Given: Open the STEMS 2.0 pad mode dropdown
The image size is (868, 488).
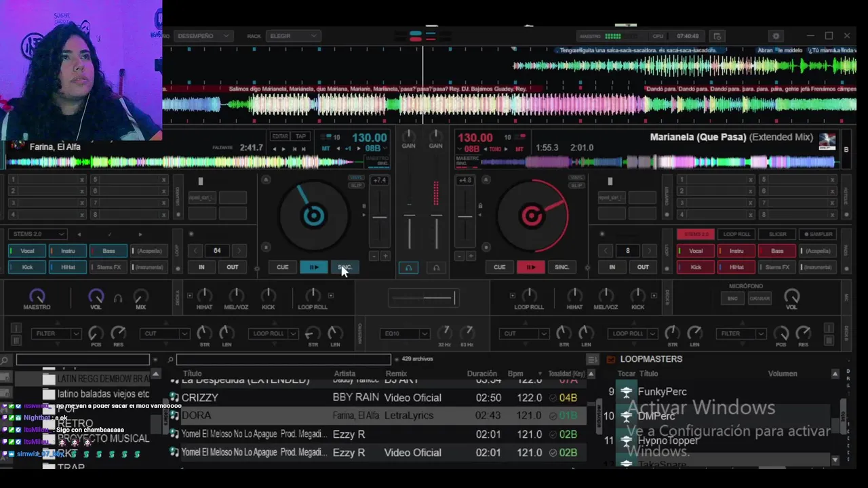Looking at the screenshot, I should point(38,234).
